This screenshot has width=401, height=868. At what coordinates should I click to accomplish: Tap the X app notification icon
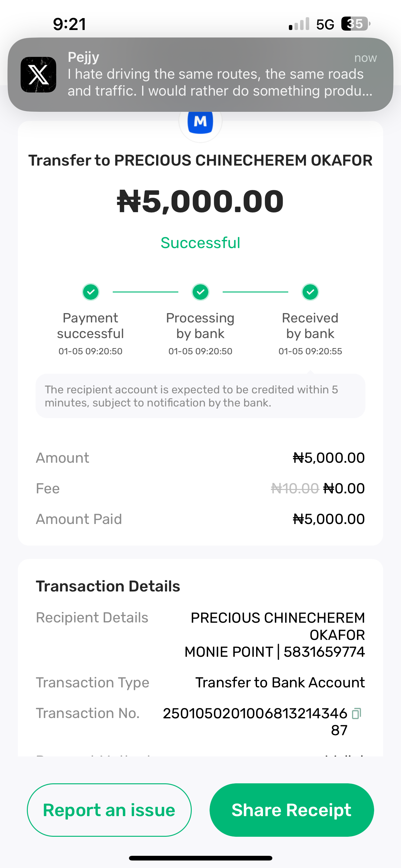tap(38, 74)
